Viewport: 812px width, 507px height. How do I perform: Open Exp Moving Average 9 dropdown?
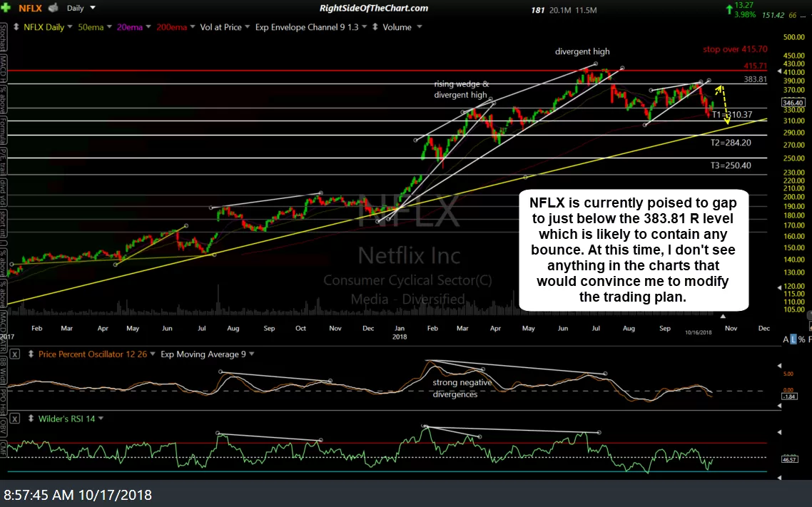[252, 354]
